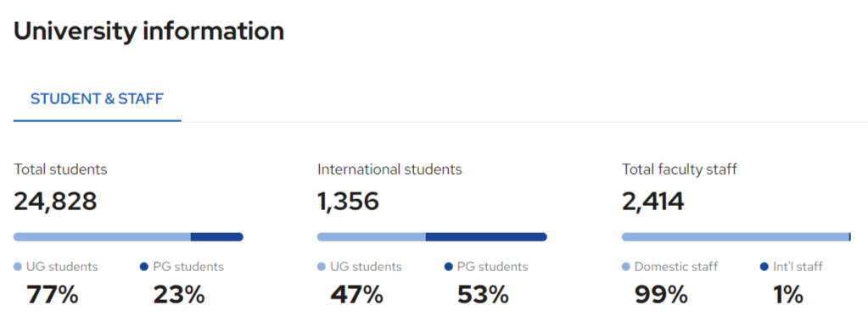Image resolution: width=868 pixels, height=333 pixels.
Task: Click the 77% UG students value
Action: point(53,295)
